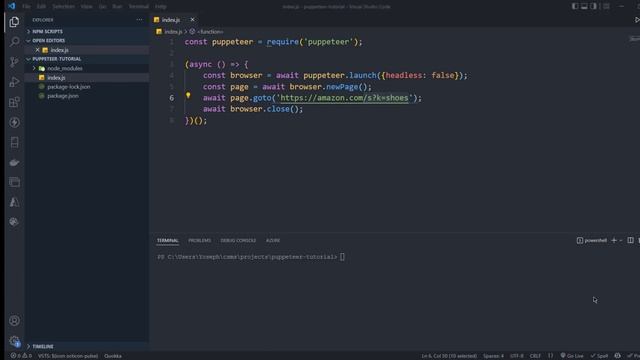Collapse the PUPPETEER-TUTORIAL folder section

click(56, 59)
